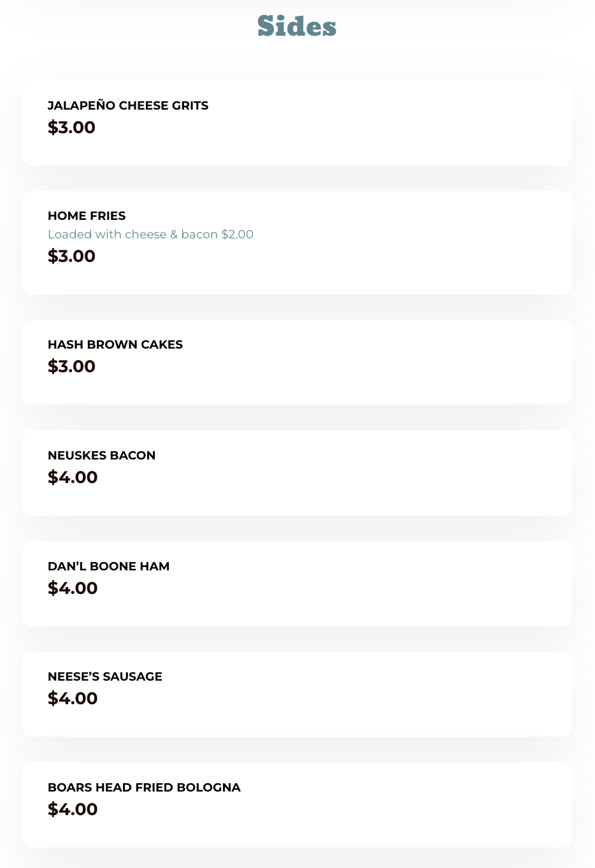Click the Sides section heading
The height and width of the screenshot is (868, 595).
(297, 26)
